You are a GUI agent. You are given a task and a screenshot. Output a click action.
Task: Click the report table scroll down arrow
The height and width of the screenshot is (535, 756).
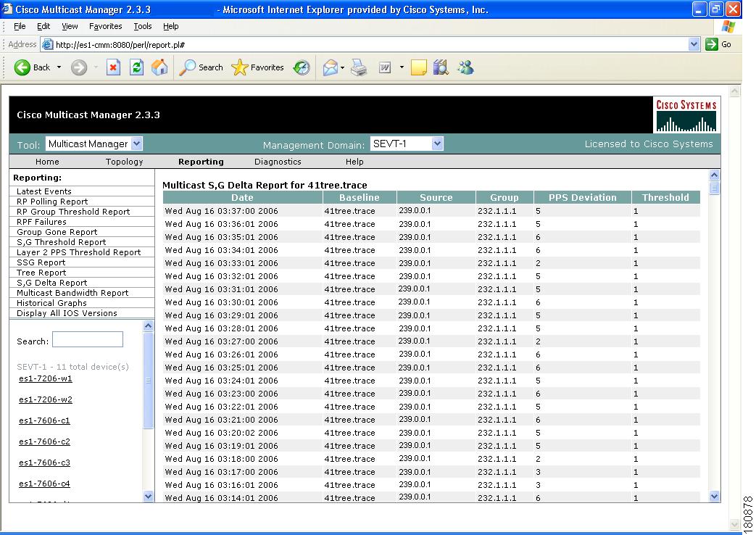[715, 496]
